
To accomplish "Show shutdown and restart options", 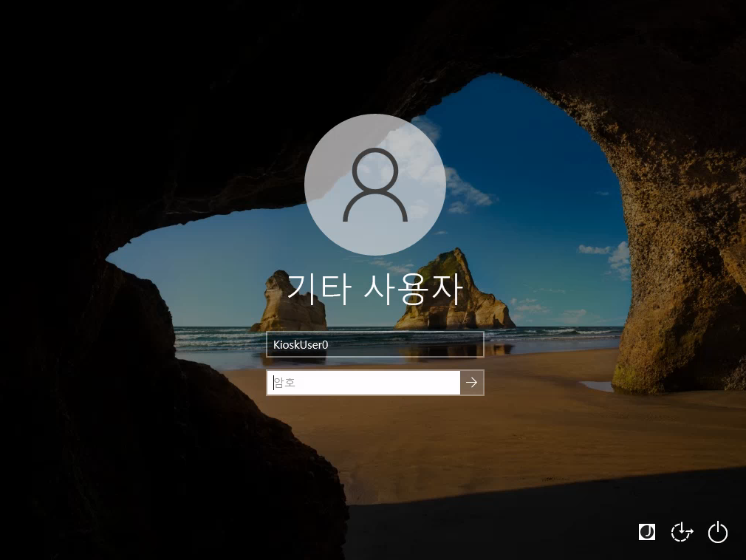I will click(717, 532).
